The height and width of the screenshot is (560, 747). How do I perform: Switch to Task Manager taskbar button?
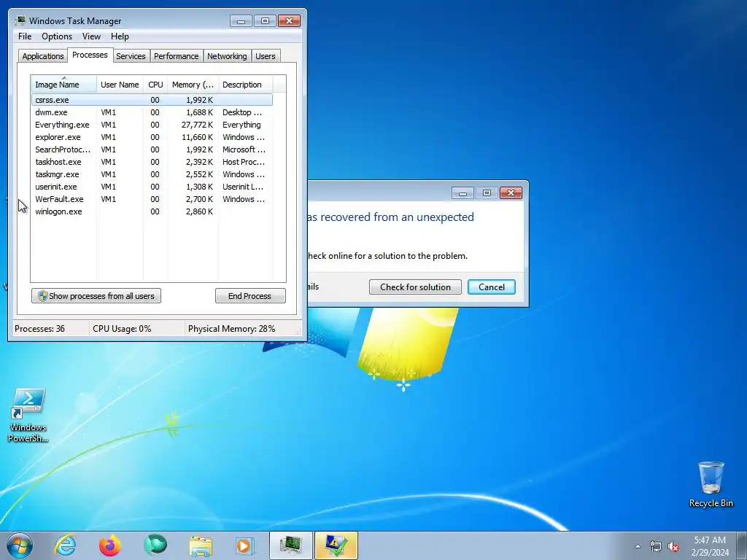tap(290, 545)
